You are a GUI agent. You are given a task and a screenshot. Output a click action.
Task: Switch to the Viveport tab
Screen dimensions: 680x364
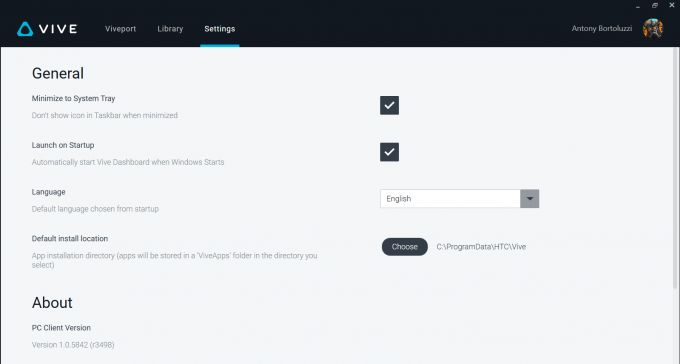121,29
